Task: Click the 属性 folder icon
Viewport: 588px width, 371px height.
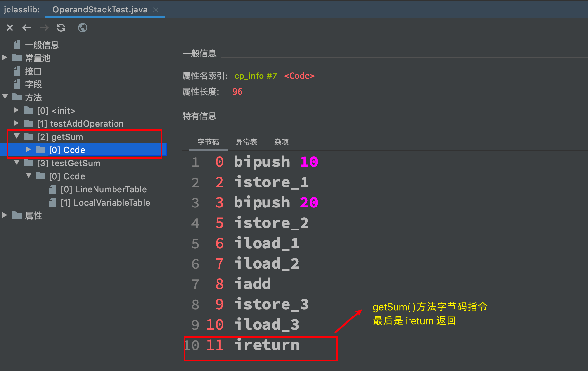Action: click(17, 215)
